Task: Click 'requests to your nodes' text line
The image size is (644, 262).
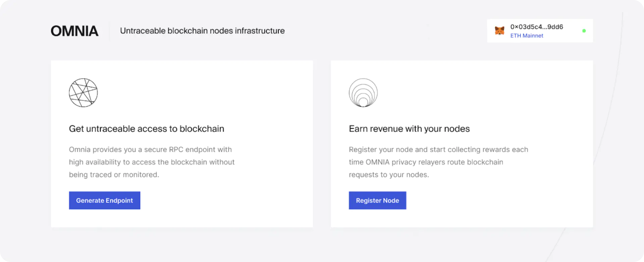Action: (389, 175)
